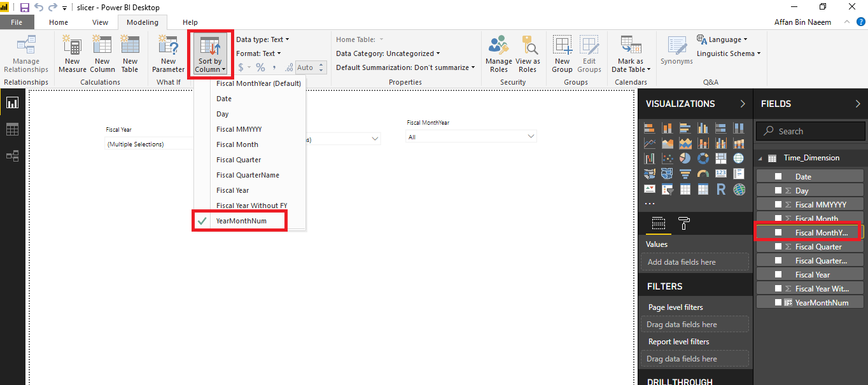Viewport: 868px width, 385px height.
Task: Select the Map globe visual
Action: coord(739,158)
